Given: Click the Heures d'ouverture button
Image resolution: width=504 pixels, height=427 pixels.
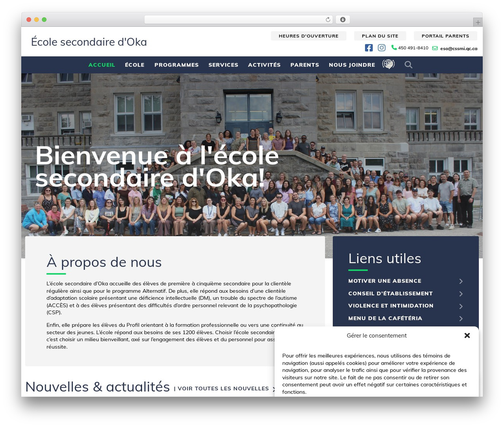Looking at the screenshot, I should (309, 36).
